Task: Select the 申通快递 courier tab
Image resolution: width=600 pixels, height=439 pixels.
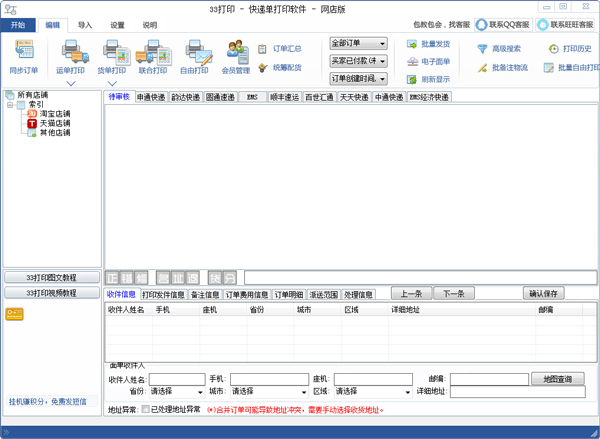Action: (x=152, y=97)
